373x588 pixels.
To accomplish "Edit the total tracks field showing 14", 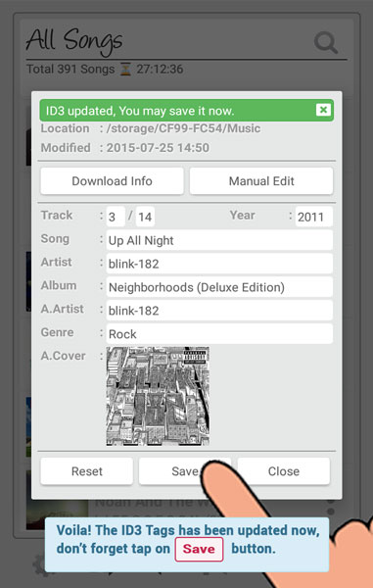I will tap(145, 217).
